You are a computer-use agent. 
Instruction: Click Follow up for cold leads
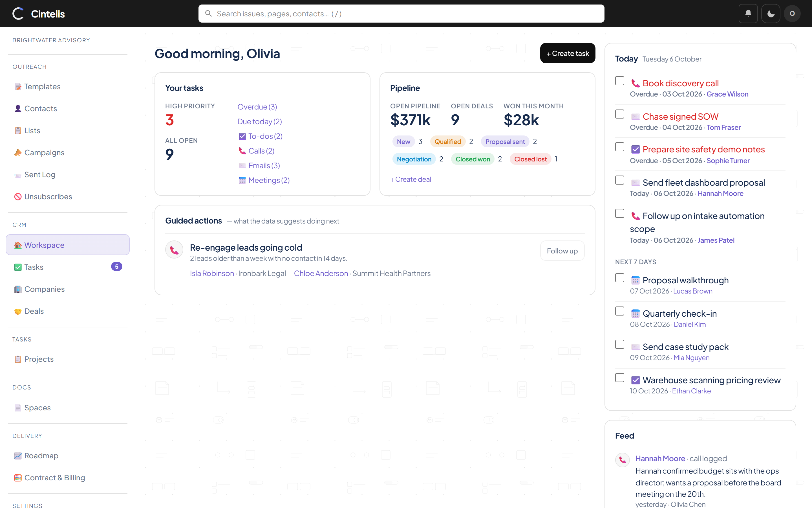tap(562, 251)
